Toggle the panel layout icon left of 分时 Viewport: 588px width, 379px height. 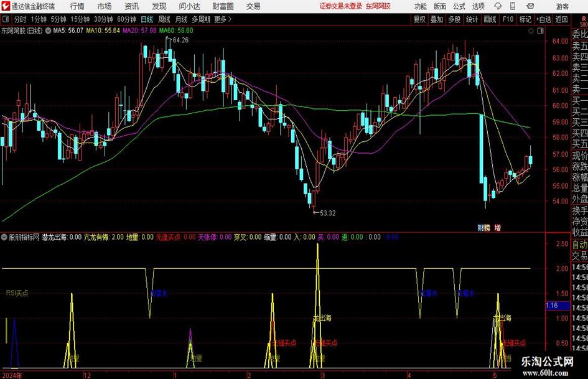[6, 19]
